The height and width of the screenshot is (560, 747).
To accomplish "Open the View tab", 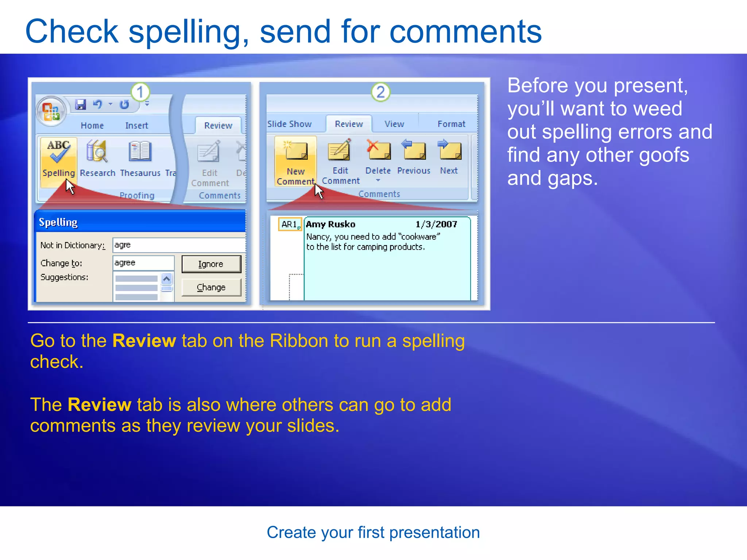I will (x=394, y=124).
